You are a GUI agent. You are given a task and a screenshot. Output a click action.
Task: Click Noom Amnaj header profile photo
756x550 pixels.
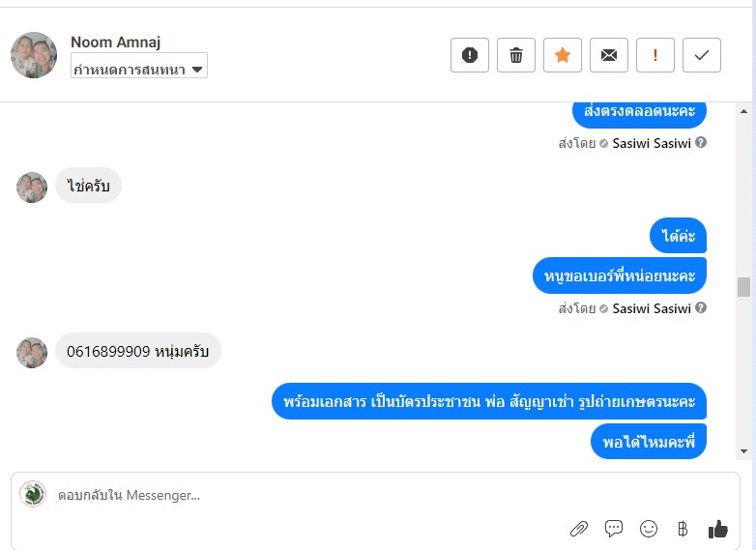(x=34, y=55)
